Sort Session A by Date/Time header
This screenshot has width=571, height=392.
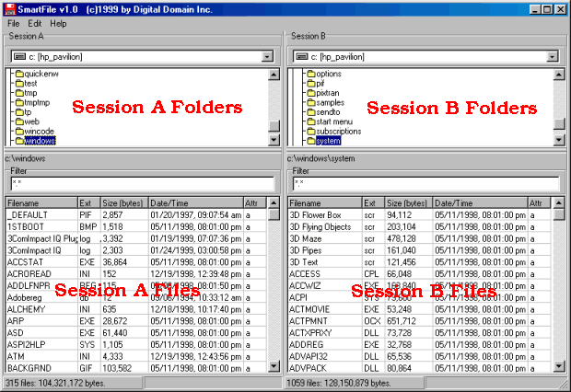[196, 203]
